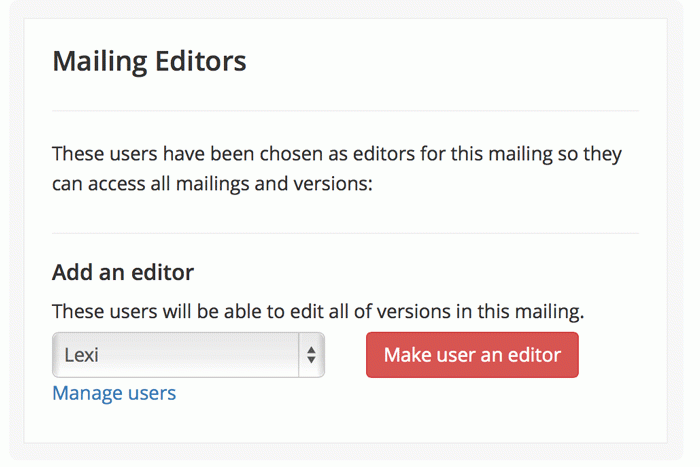Click the 'can access all mailings and versions' line
700x467 pixels.
point(212,185)
